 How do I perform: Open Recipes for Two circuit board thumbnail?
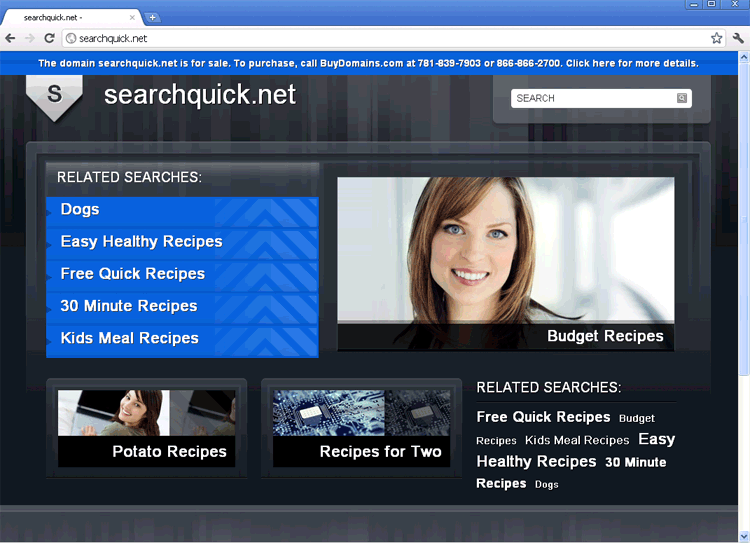pyautogui.click(x=361, y=428)
